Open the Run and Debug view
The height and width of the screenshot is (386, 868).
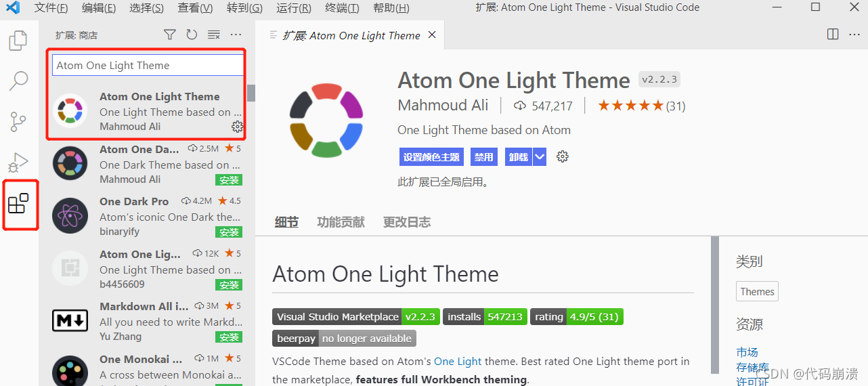point(18,163)
